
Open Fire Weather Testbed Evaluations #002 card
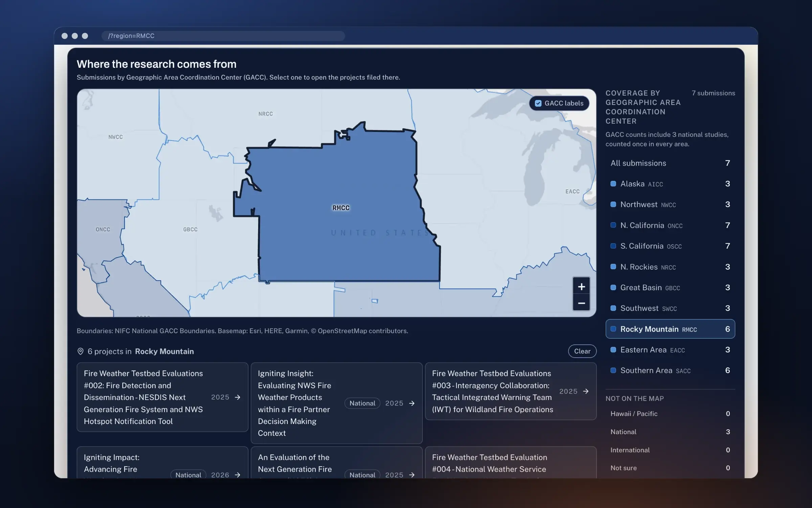[x=162, y=397]
